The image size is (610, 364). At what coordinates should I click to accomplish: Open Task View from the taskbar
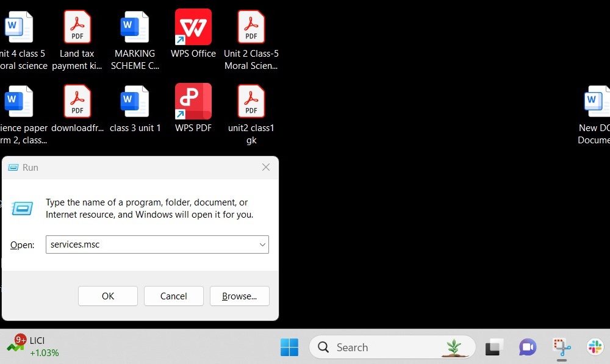coord(494,348)
